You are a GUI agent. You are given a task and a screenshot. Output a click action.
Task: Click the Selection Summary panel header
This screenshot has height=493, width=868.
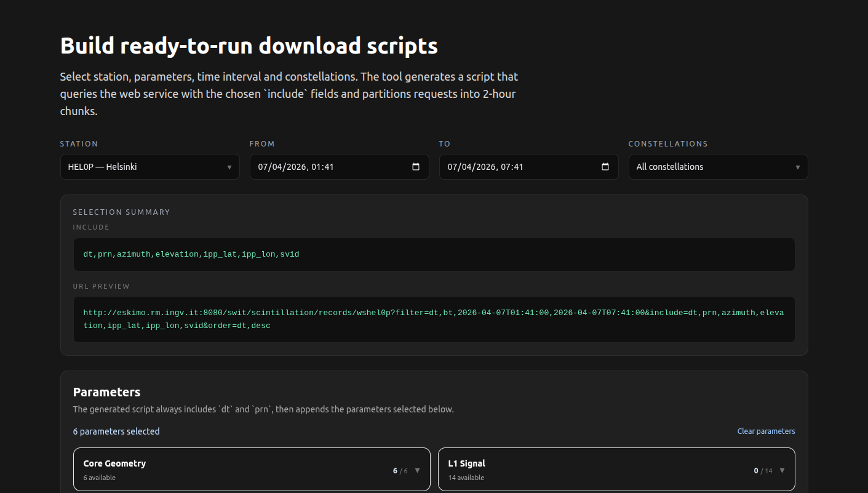[121, 212]
